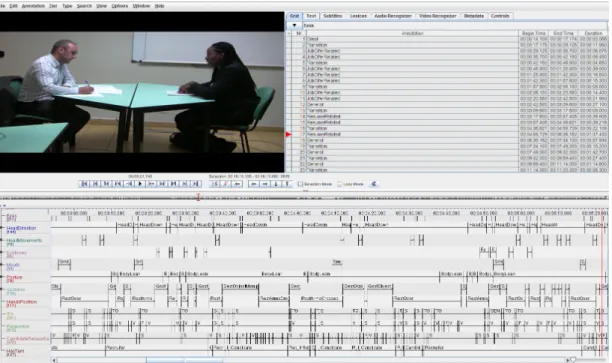Open the Edit menu
Viewport: 612px width, 363px height.
point(13,6)
